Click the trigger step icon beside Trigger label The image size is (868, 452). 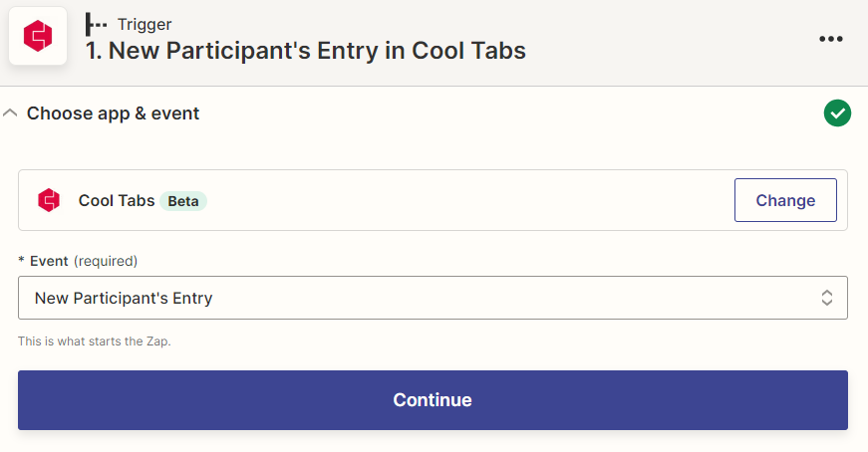click(97, 24)
